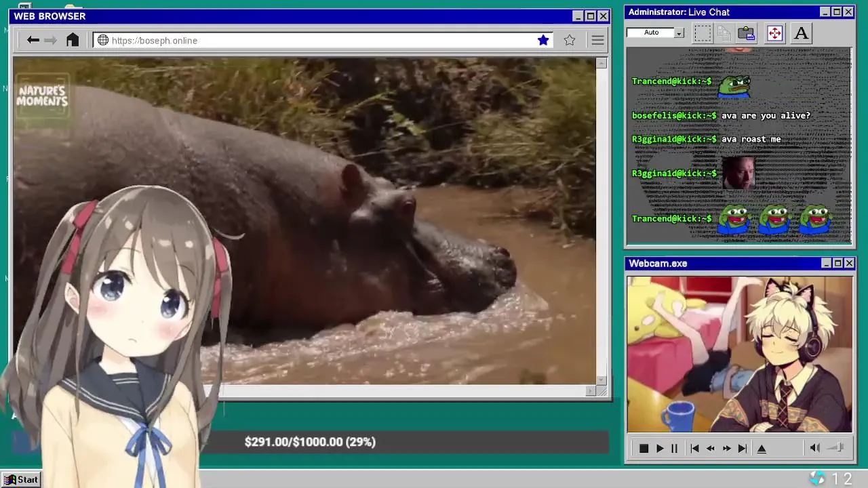This screenshot has height=488, width=868.
Task: Mute the Webcam.exe speaker icon
Action: [815, 448]
